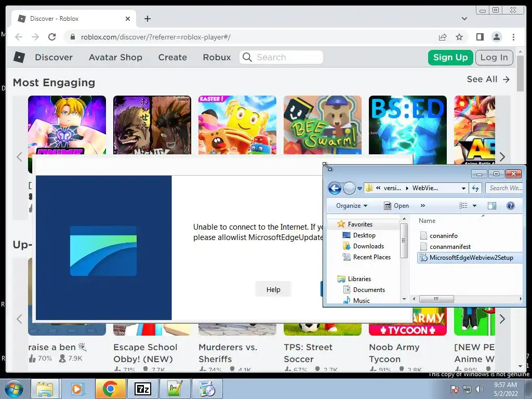Share this page using the share icon
The image size is (532, 399).
pyautogui.click(x=443, y=37)
